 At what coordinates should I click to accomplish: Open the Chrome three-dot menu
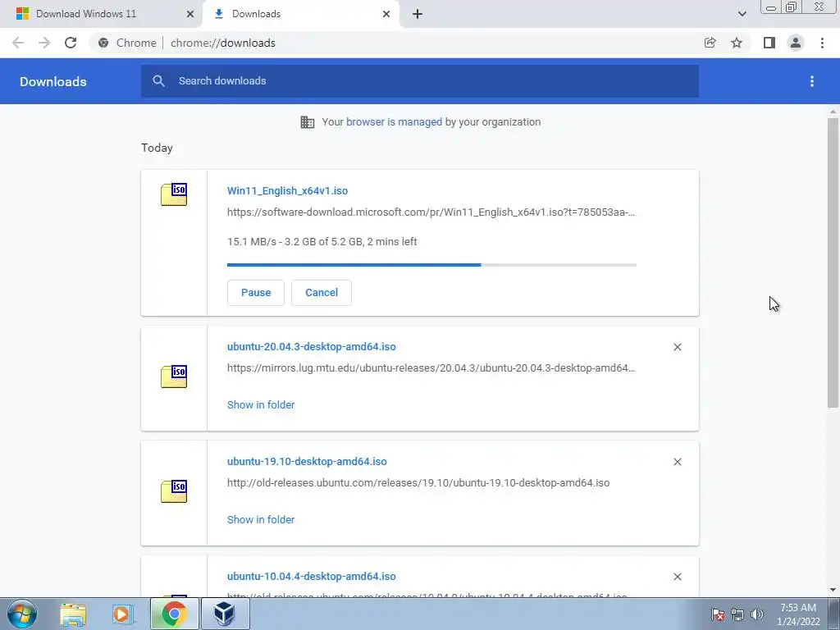822,43
